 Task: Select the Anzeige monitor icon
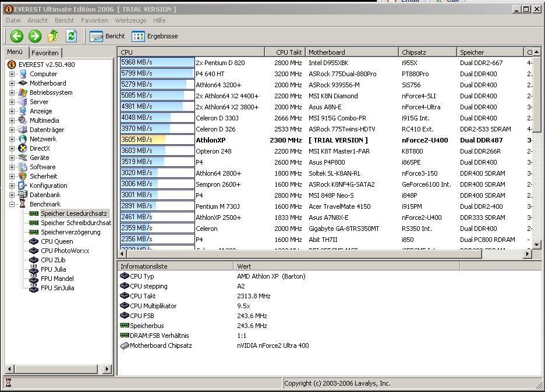click(23, 111)
